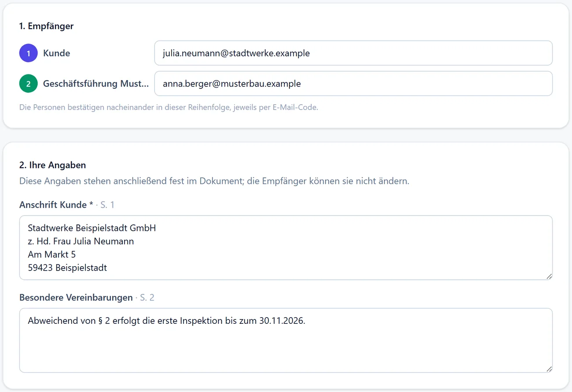This screenshot has width=572, height=392.
Task: Click the Anschrift Kunde text area
Action: click(x=286, y=248)
